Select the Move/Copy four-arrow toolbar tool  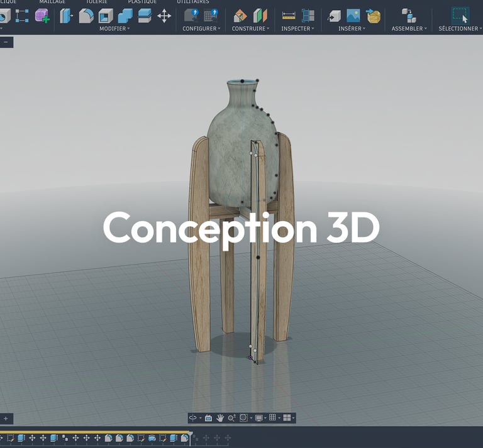coord(164,16)
